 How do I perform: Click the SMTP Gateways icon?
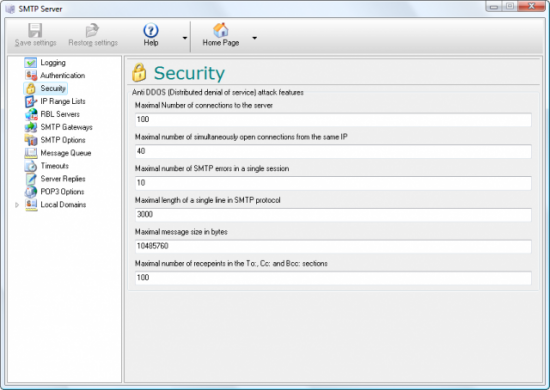[31, 127]
